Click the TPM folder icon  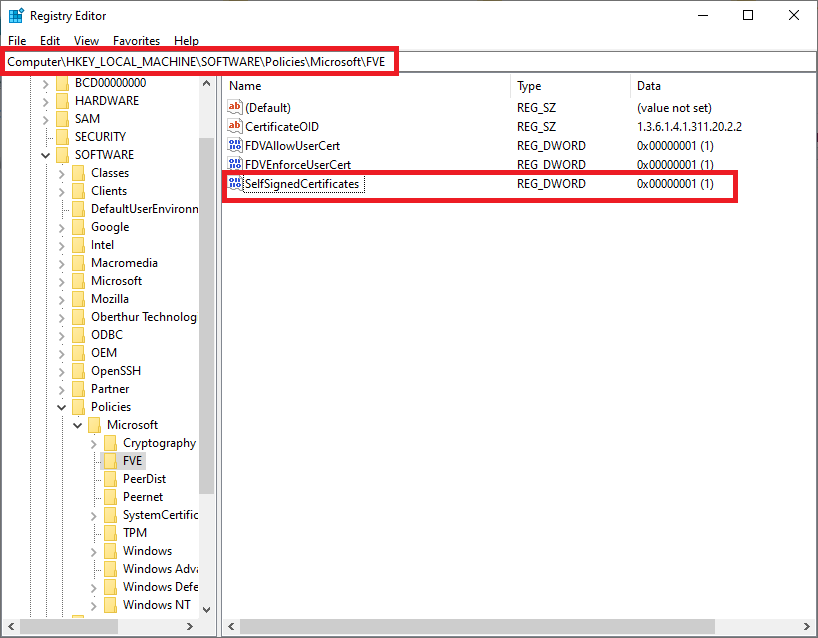(110, 533)
